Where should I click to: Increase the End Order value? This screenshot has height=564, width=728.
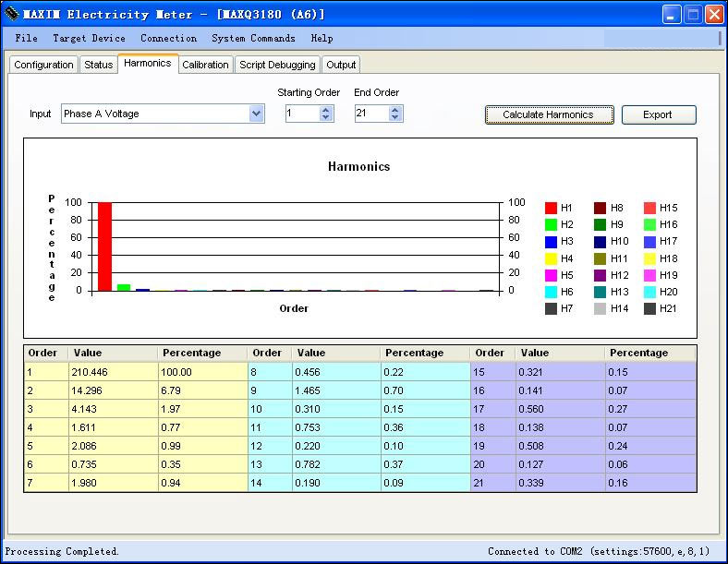tap(395, 110)
